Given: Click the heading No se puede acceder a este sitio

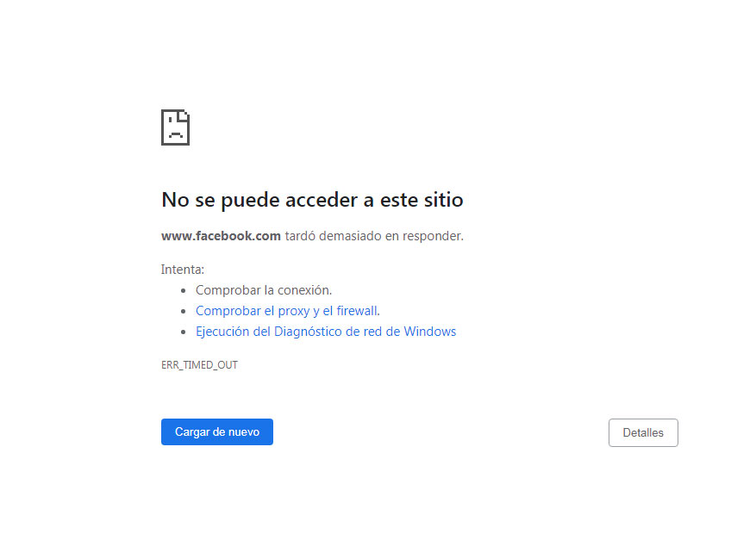Looking at the screenshot, I should (312, 200).
